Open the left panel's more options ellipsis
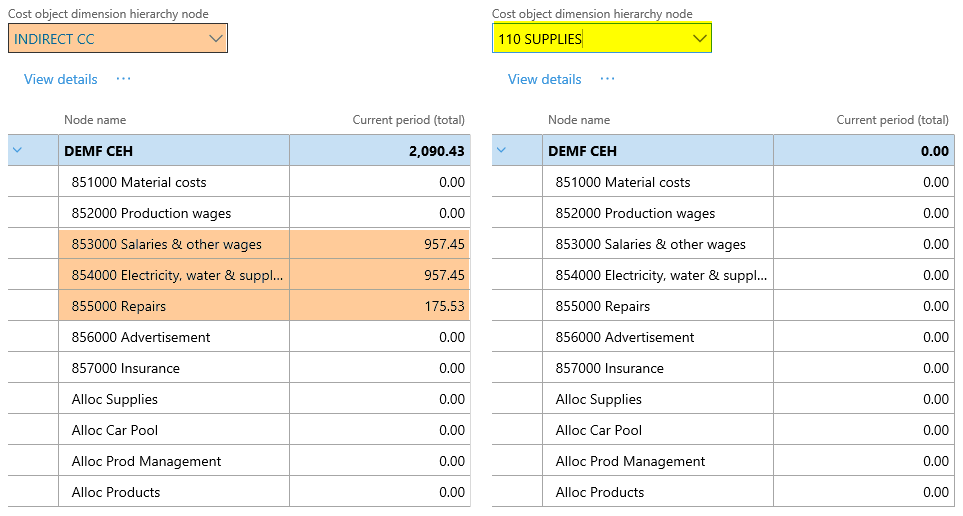The width and height of the screenshot is (963, 516). point(123,79)
